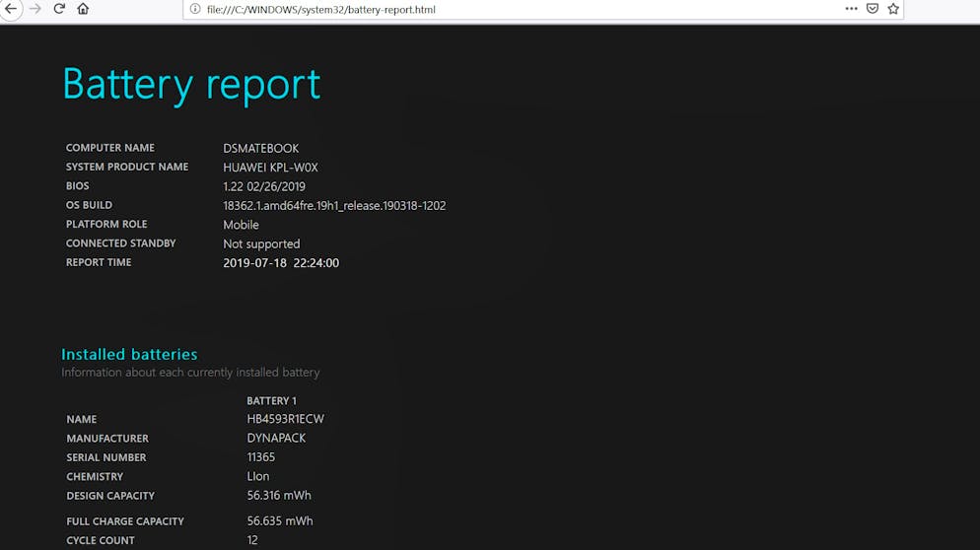
Task: Click the SERIAL NUMBER label
Action: [106, 457]
